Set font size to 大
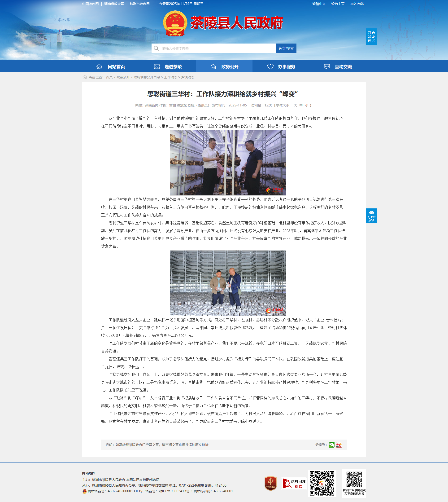Screen dimensions: 448x502 click(295, 105)
